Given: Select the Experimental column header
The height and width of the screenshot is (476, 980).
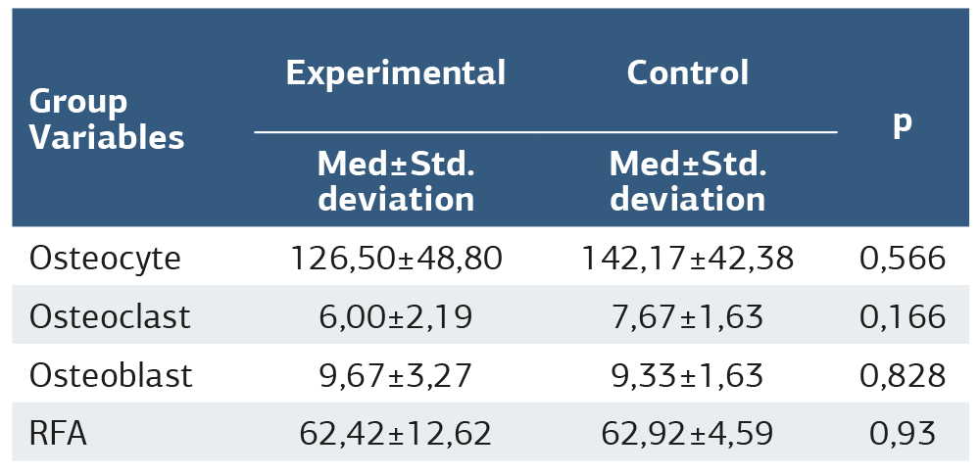Looking at the screenshot, I should tap(395, 72).
